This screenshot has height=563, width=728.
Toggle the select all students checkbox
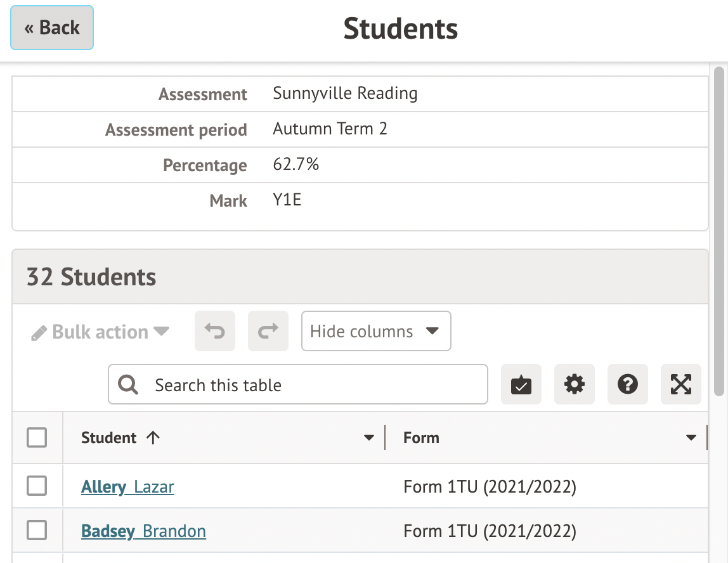[x=37, y=437]
